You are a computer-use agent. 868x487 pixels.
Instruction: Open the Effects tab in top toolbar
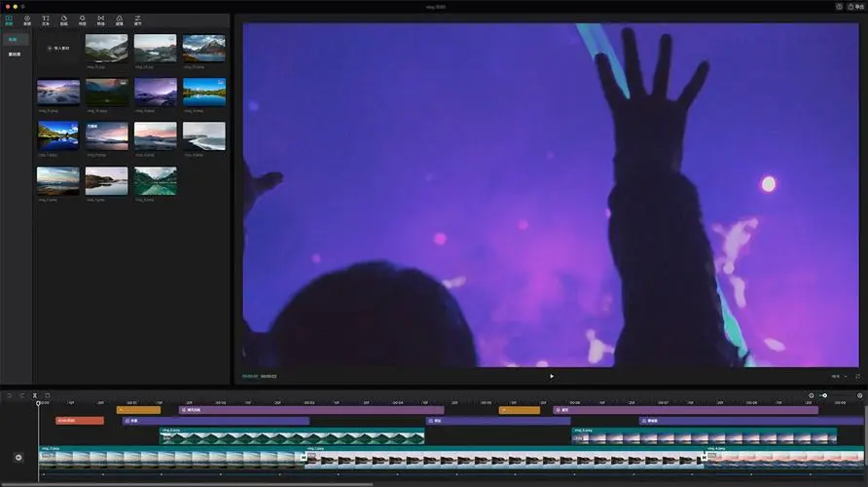pyautogui.click(x=82, y=19)
